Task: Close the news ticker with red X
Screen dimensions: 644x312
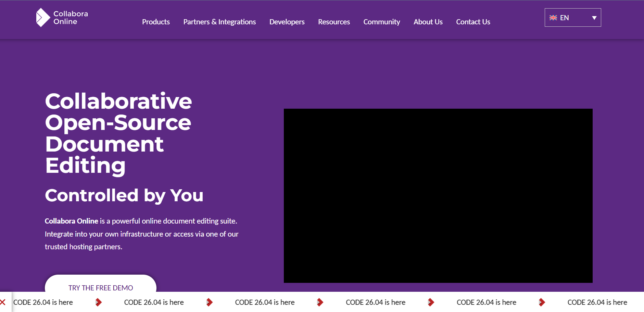Action: (x=3, y=302)
